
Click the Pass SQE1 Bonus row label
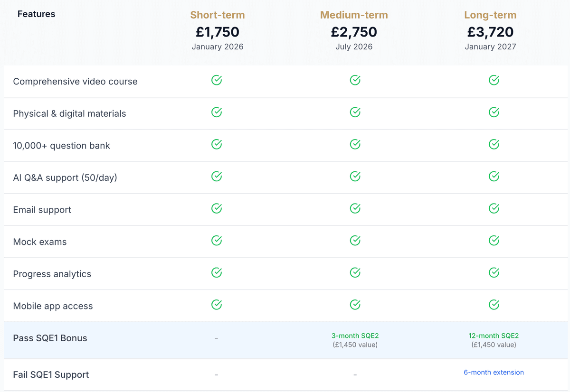click(x=50, y=338)
